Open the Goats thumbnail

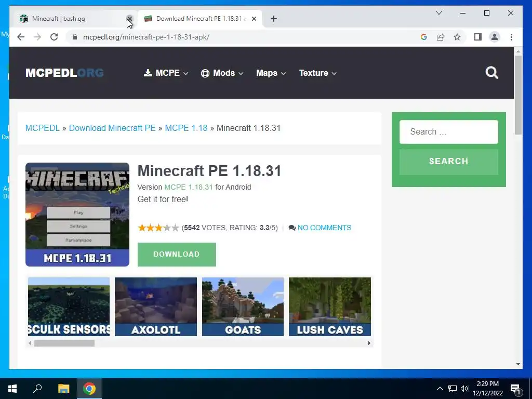[243, 307]
